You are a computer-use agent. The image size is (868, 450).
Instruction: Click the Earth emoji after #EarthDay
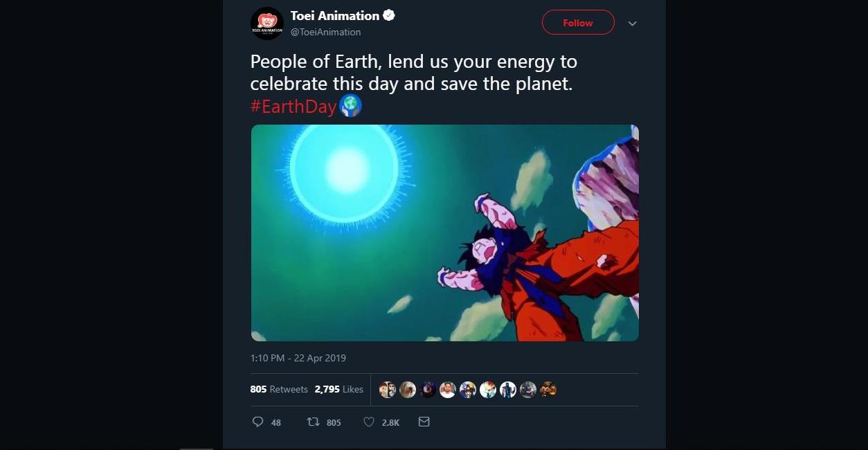pos(350,106)
